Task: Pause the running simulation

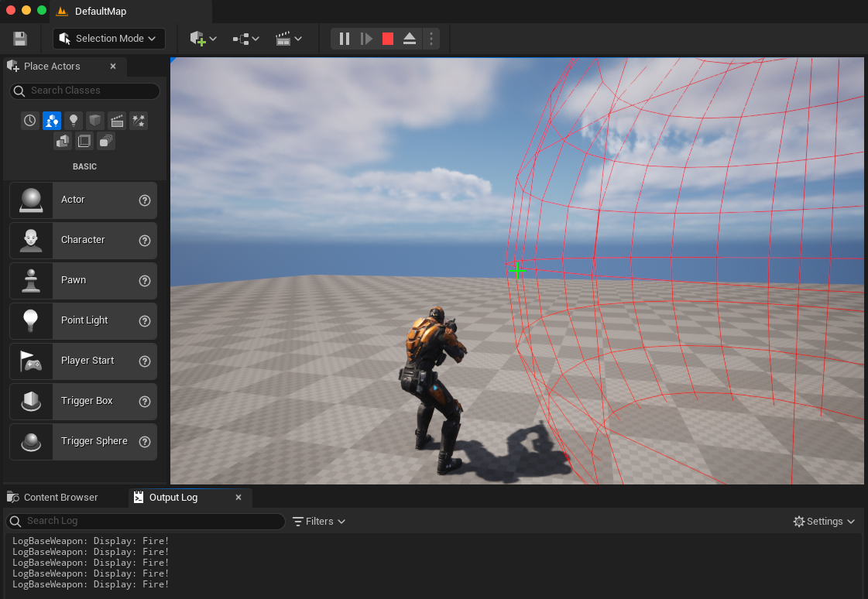Action: tap(345, 39)
